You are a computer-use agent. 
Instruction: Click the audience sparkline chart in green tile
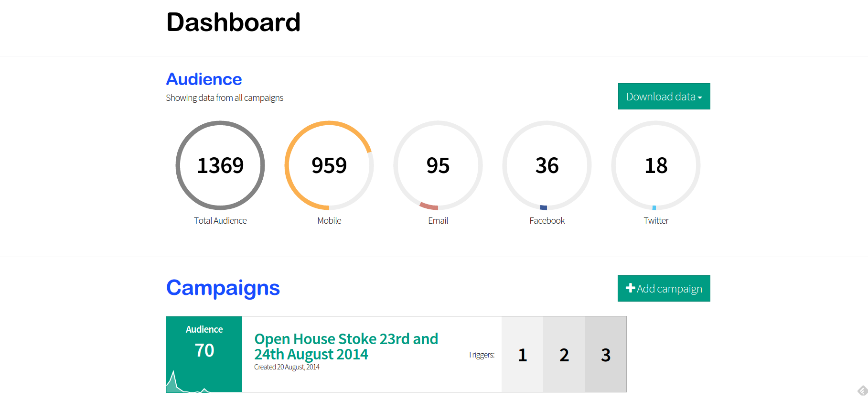[x=189, y=381]
